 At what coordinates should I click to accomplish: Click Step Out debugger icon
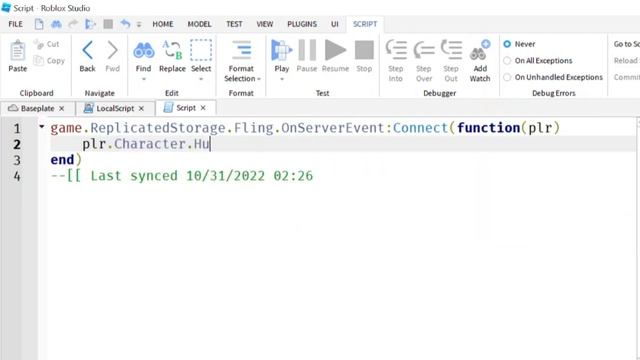tap(451, 50)
